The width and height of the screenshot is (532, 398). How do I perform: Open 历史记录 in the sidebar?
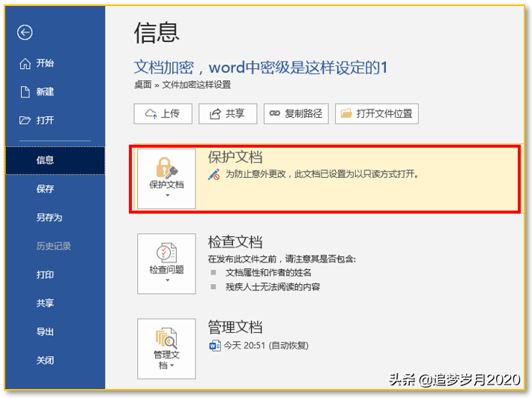click(x=55, y=246)
